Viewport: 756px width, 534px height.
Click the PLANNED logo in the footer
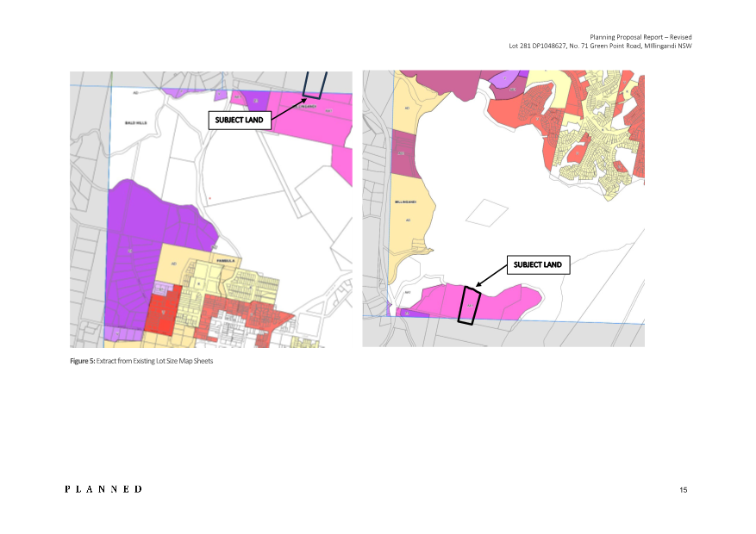click(103, 489)
